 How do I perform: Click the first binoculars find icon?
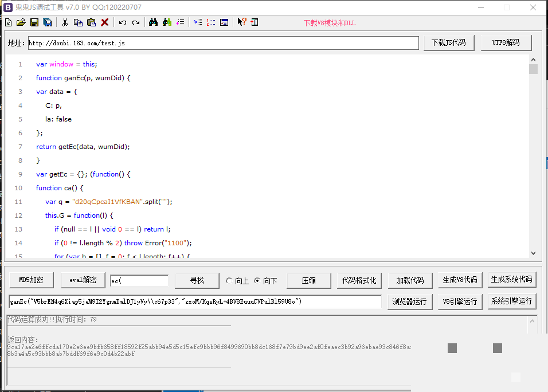point(153,22)
